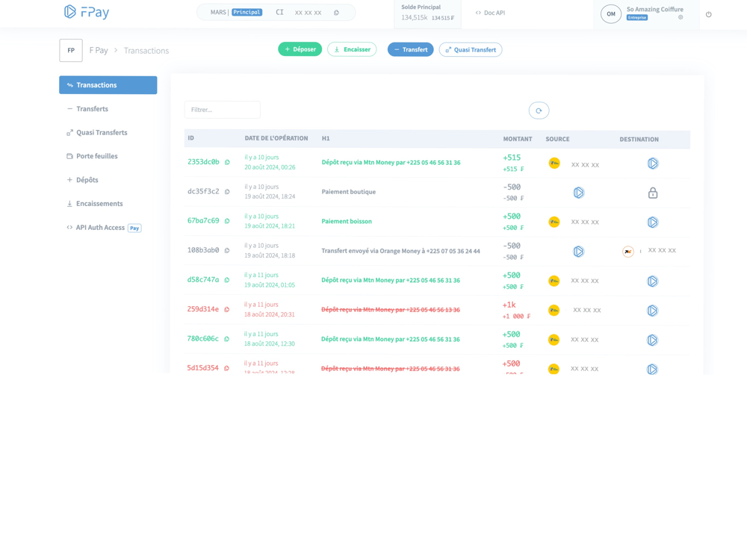Click the blue Transfert button
Viewport: 747px width, 560px height.
click(411, 49)
